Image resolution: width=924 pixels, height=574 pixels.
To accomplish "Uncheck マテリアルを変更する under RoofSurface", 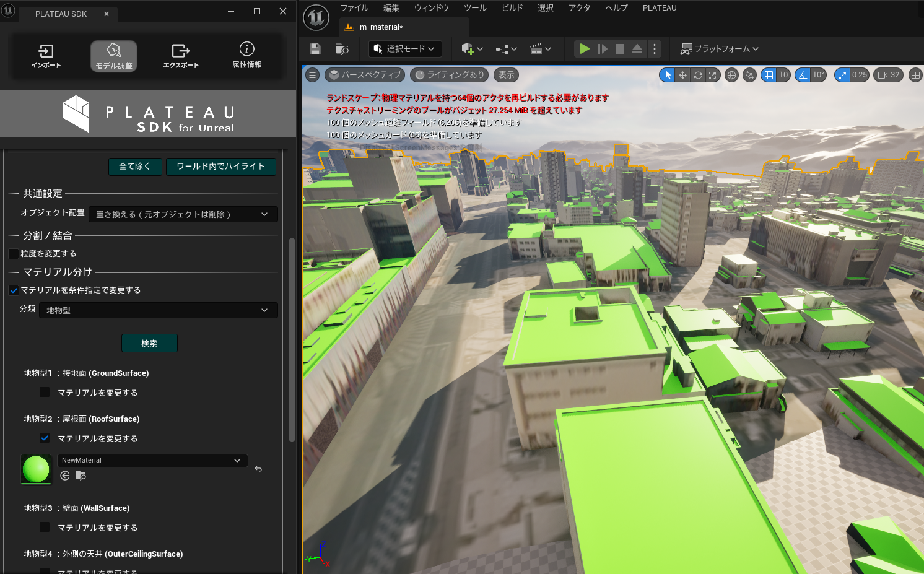I will click(44, 438).
